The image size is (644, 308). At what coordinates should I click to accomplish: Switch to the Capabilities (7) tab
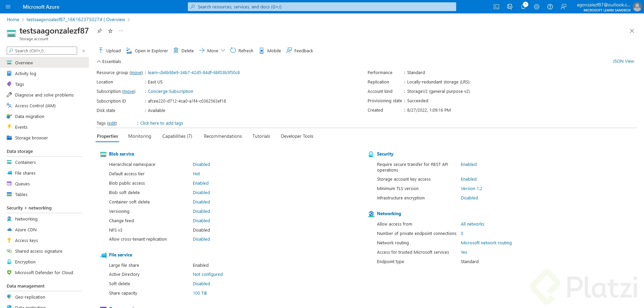click(177, 136)
